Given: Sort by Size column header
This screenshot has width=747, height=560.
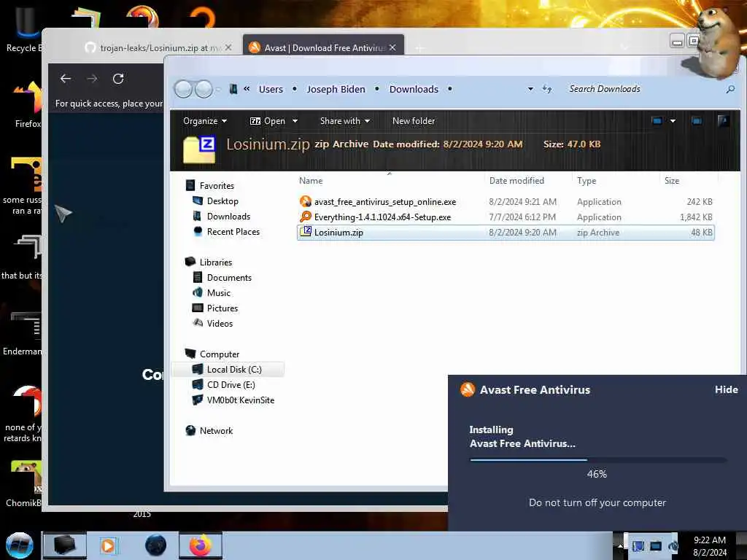Looking at the screenshot, I should click(672, 181).
